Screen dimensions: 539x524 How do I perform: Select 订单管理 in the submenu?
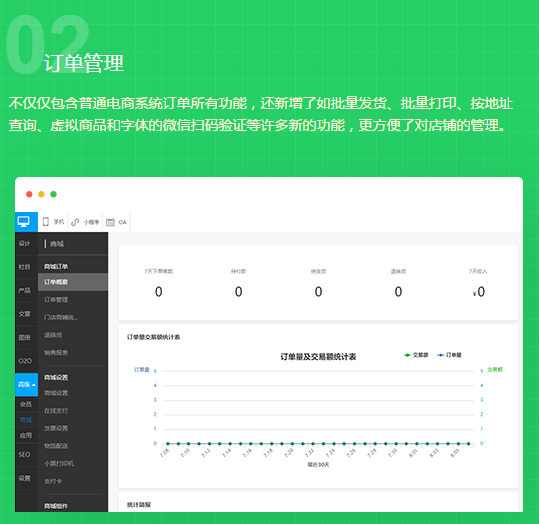click(x=56, y=299)
